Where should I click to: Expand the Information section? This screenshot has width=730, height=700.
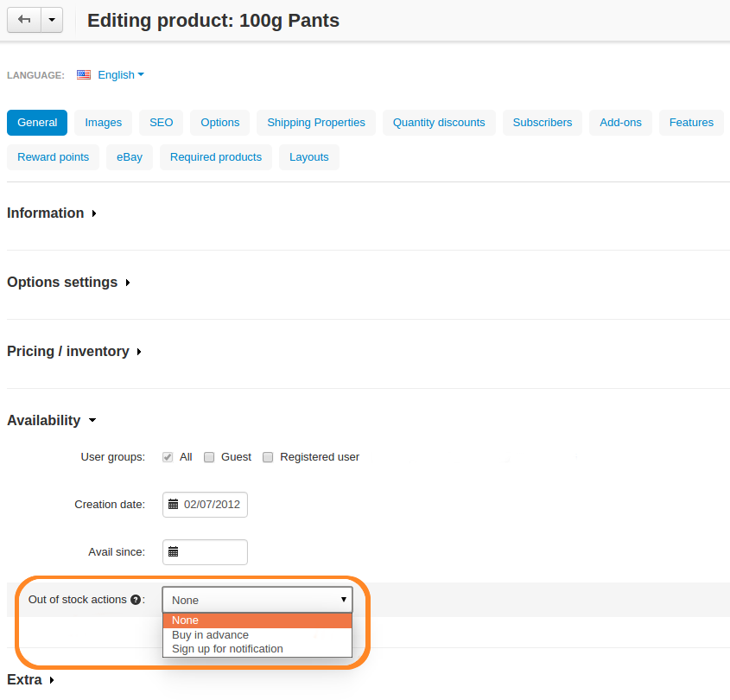pos(52,213)
